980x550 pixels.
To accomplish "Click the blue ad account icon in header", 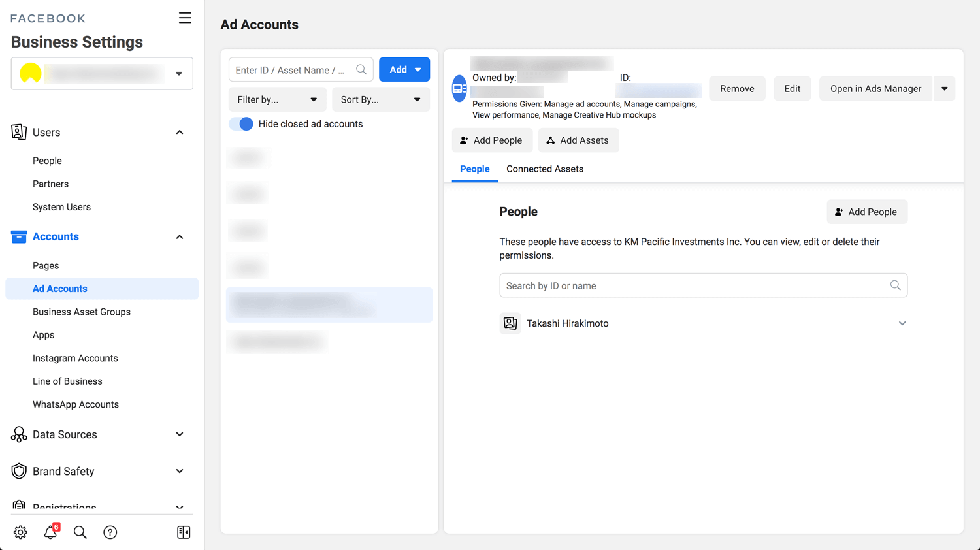I will pyautogui.click(x=459, y=88).
